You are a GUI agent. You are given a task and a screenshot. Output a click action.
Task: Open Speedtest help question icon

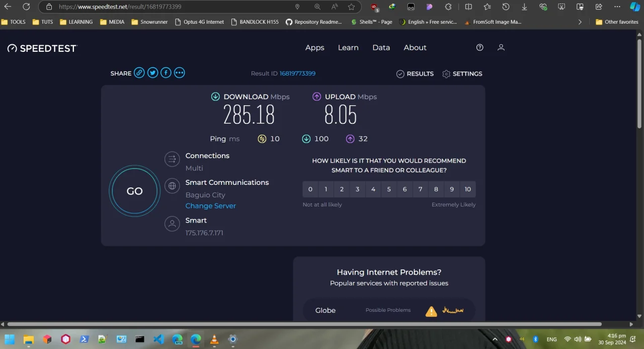click(479, 47)
